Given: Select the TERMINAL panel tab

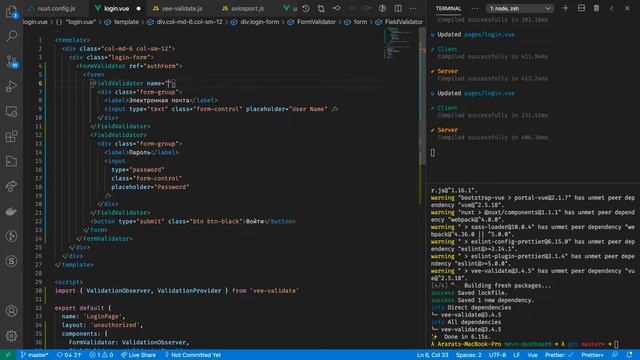Looking at the screenshot, I should (448, 8).
